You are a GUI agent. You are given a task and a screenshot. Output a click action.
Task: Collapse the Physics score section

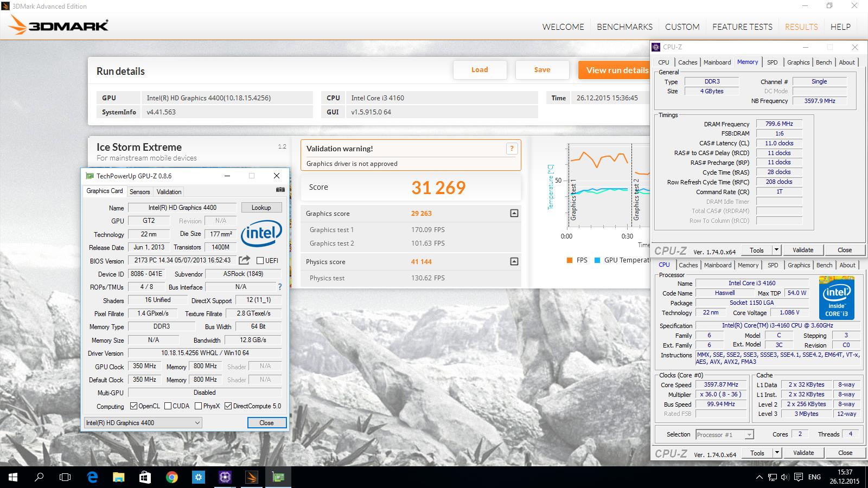pyautogui.click(x=514, y=261)
